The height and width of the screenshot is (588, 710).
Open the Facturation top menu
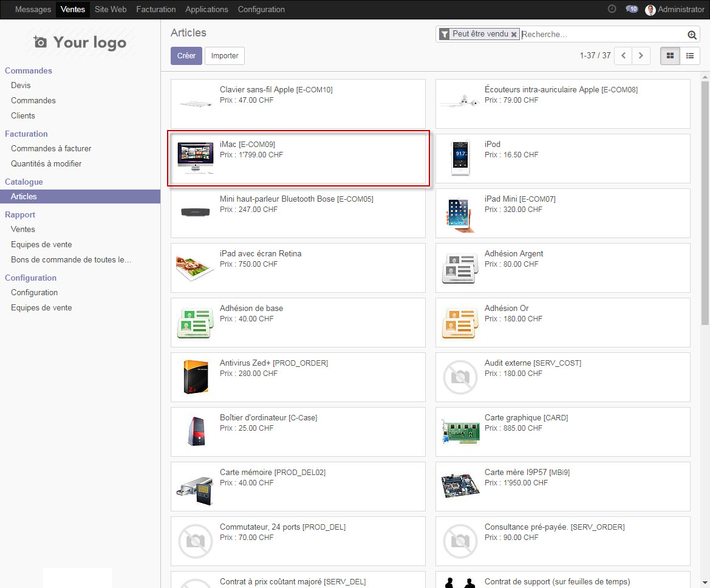tap(156, 10)
